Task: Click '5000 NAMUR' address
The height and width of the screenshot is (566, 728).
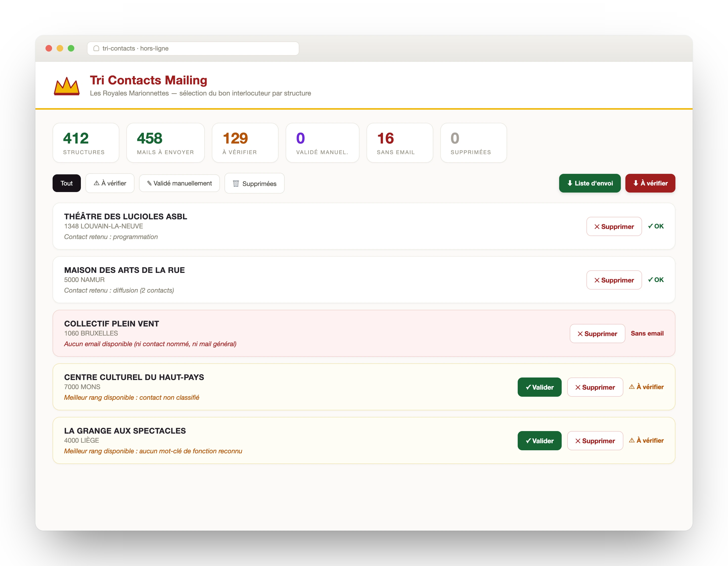Action: 84,280
